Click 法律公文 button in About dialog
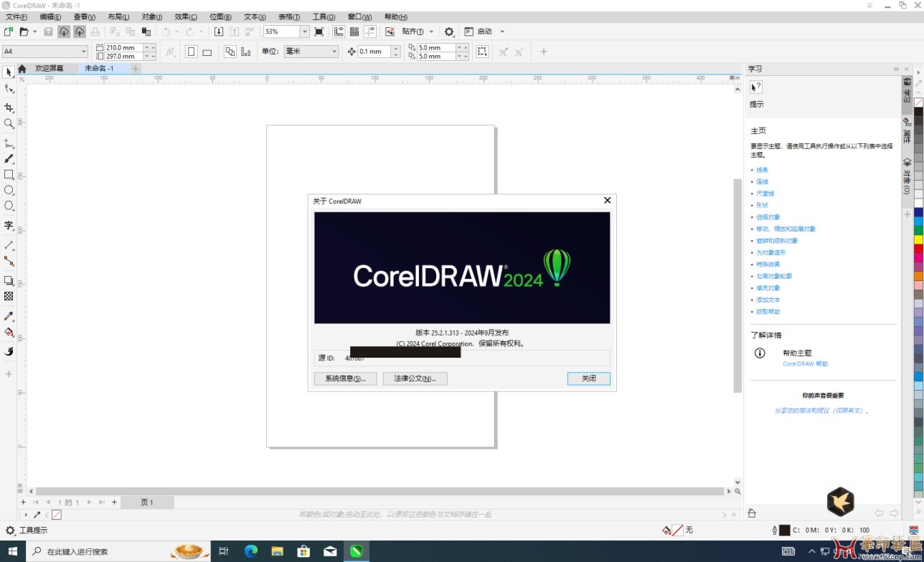 click(415, 378)
